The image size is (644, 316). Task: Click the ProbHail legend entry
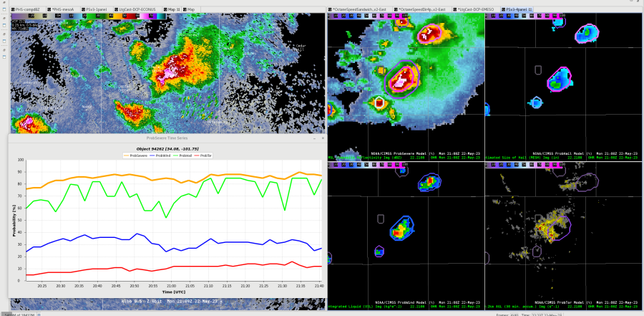[183, 155]
